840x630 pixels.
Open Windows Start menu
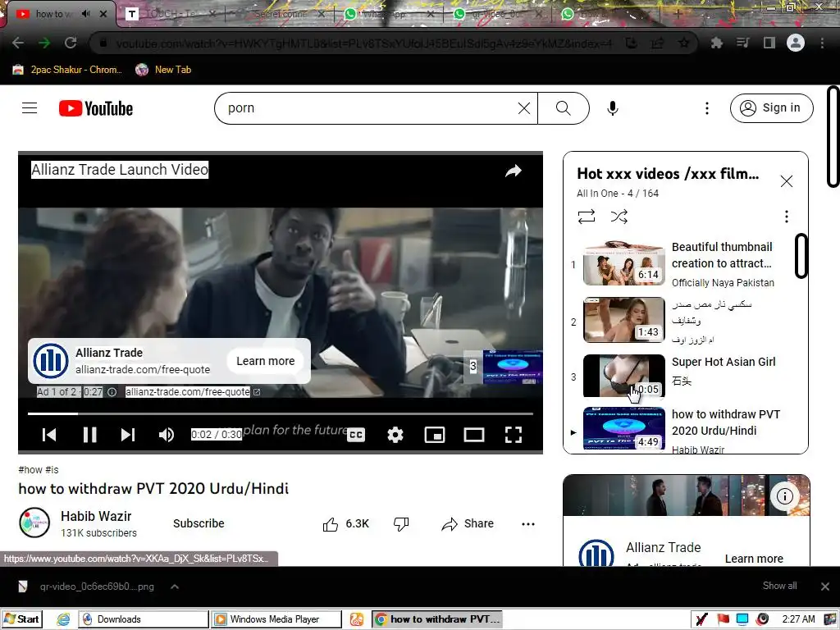[22, 619]
